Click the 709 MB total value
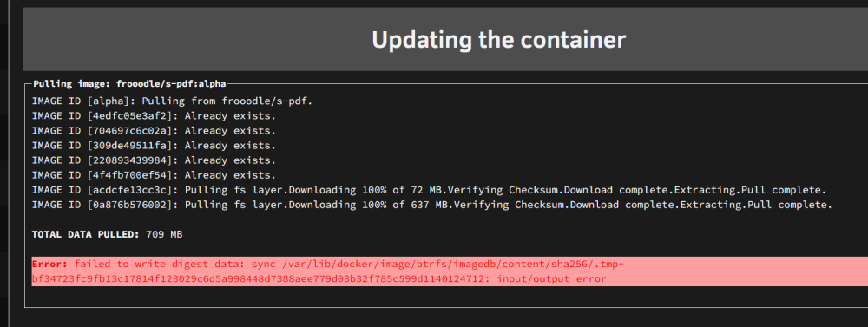The image size is (868, 327). (164, 234)
